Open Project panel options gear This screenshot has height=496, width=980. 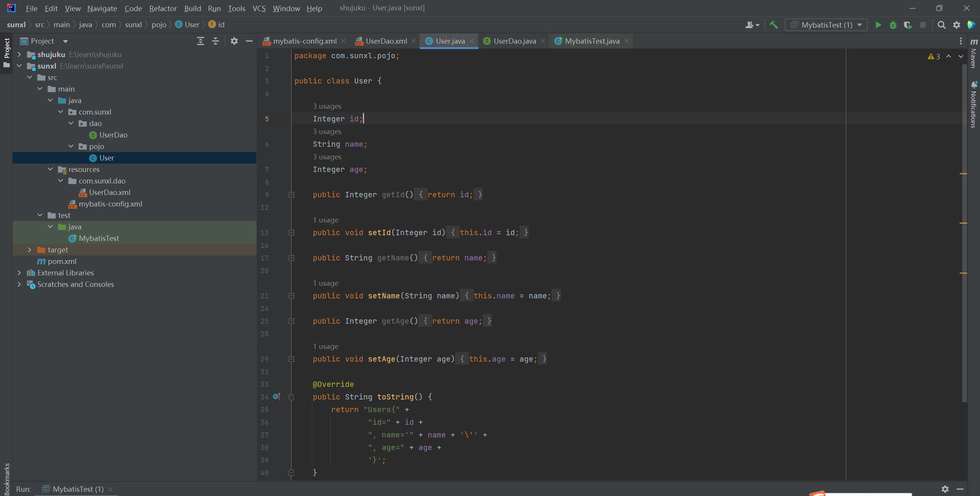click(x=234, y=41)
